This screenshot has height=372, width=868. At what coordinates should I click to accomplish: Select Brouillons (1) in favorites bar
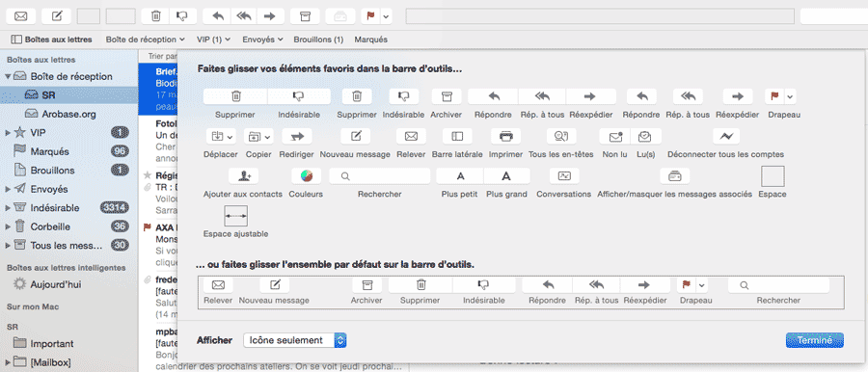(x=318, y=40)
